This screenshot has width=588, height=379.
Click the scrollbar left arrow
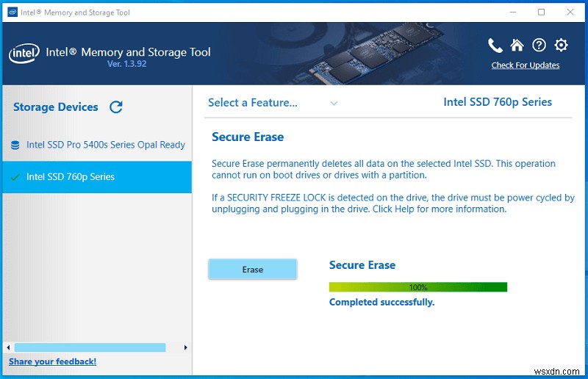point(8,347)
